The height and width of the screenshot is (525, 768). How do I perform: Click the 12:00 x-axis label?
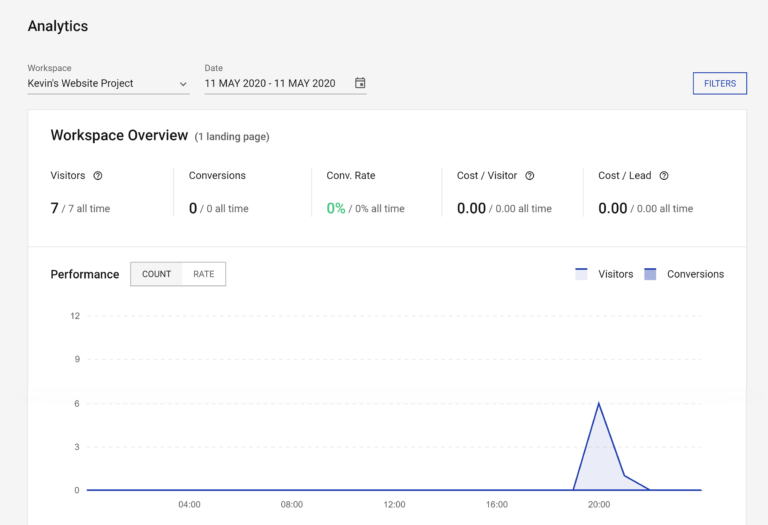tap(394, 504)
